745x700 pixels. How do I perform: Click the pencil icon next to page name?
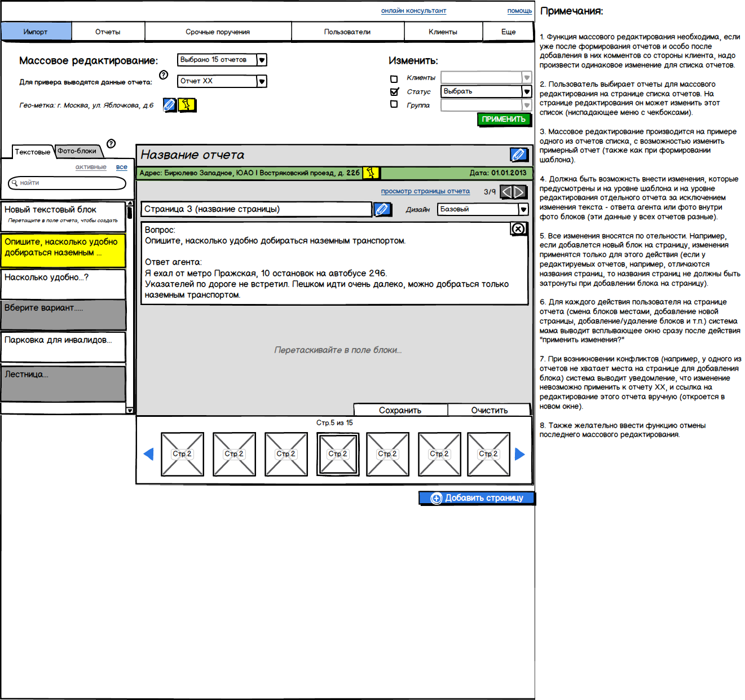point(382,209)
